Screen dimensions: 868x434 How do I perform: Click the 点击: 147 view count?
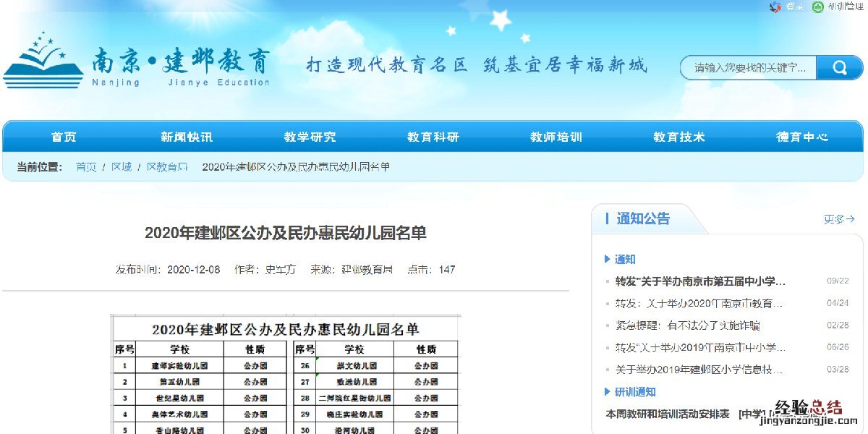click(432, 270)
